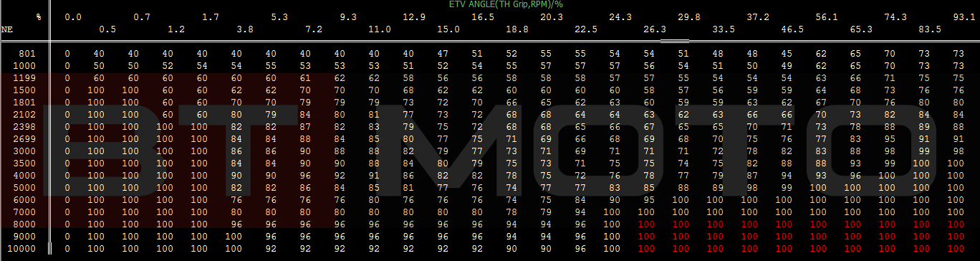Select the 29.8 throttle column header
The image size is (980, 261).
[689, 16]
